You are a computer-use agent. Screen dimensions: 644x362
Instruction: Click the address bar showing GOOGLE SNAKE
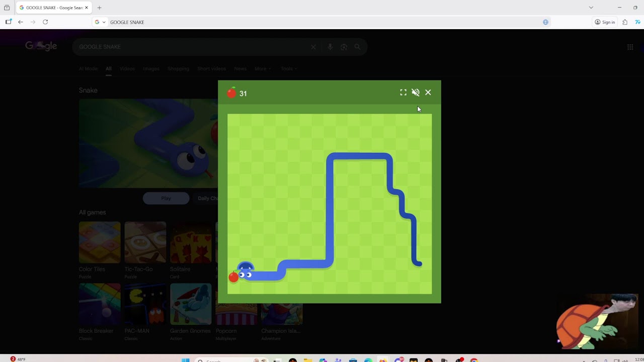click(x=322, y=22)
